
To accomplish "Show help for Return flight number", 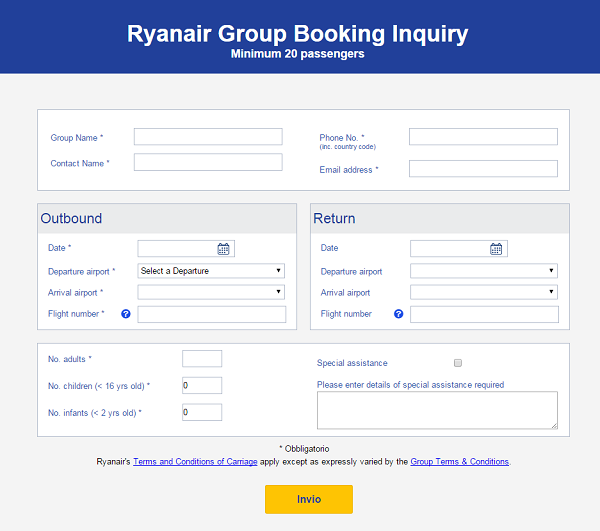I will coord(398,314).
